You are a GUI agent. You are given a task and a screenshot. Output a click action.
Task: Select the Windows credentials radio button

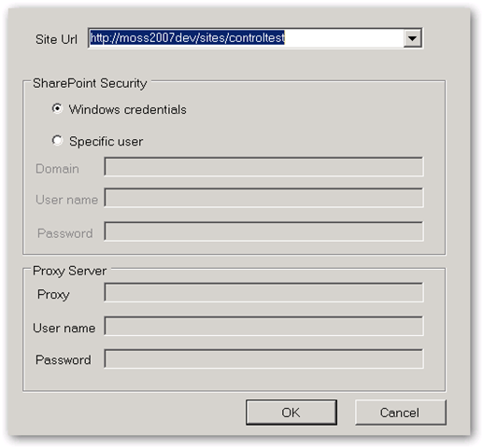coord(57,108)
